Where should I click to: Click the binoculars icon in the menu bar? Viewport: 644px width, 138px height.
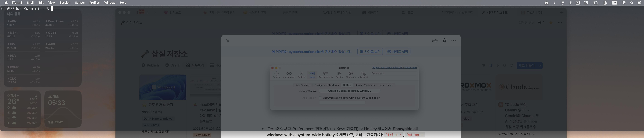point(546,3)
